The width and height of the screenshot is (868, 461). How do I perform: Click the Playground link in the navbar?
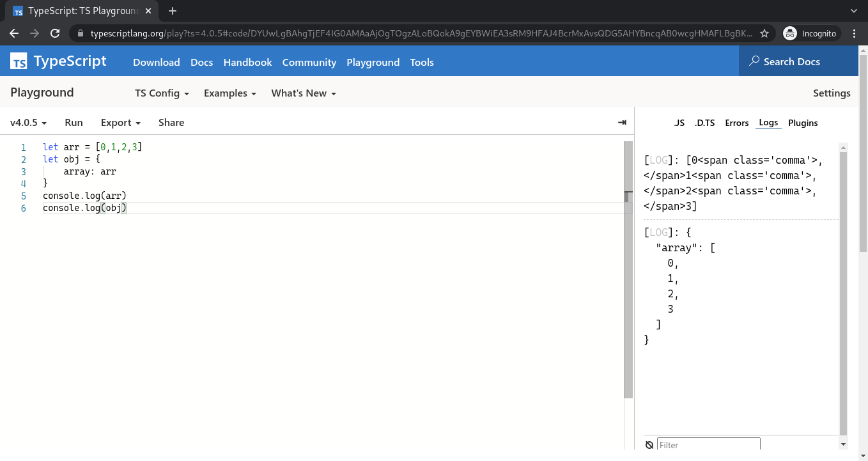(x=373, y=62)
